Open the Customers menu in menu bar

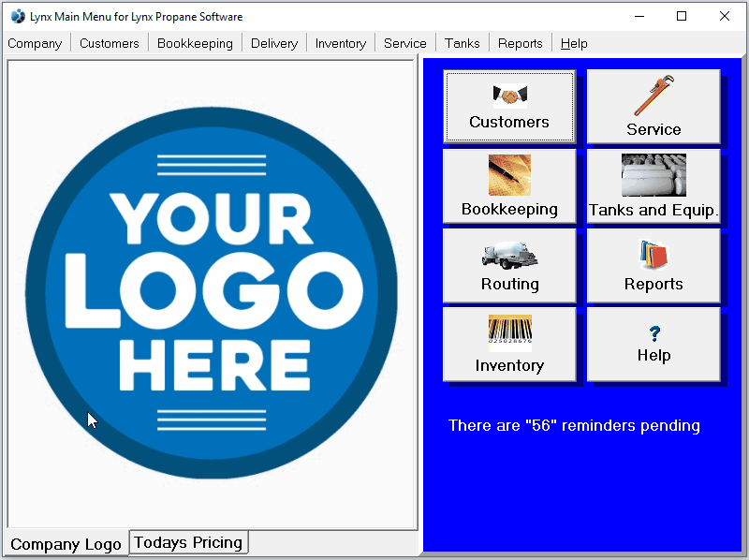tap(109, 43)
